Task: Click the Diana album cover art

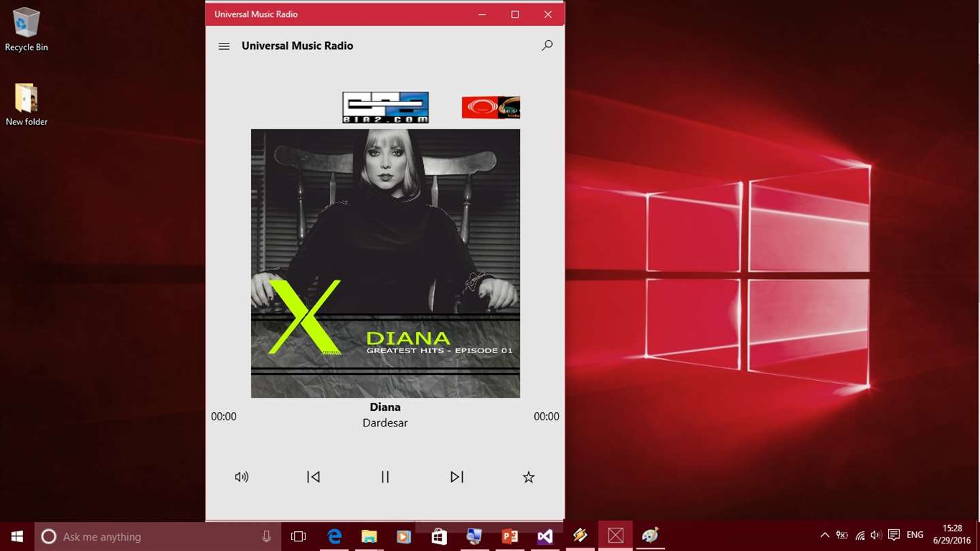Action: pos(385,263)
